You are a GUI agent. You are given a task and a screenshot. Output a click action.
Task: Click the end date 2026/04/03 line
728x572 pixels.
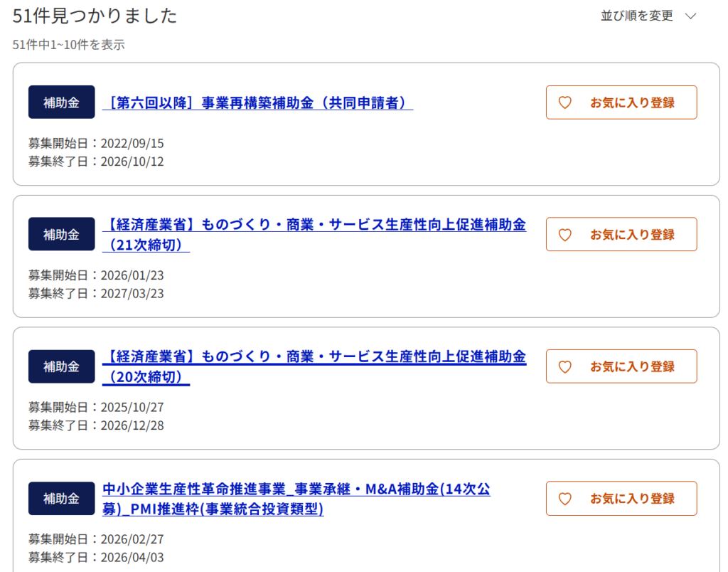pyautogui.click(x=96, y=558)
